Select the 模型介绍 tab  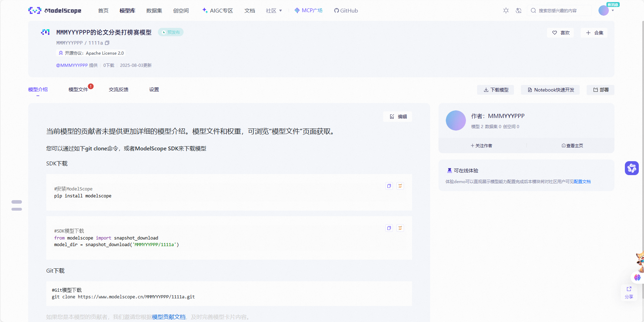[38, 89]
